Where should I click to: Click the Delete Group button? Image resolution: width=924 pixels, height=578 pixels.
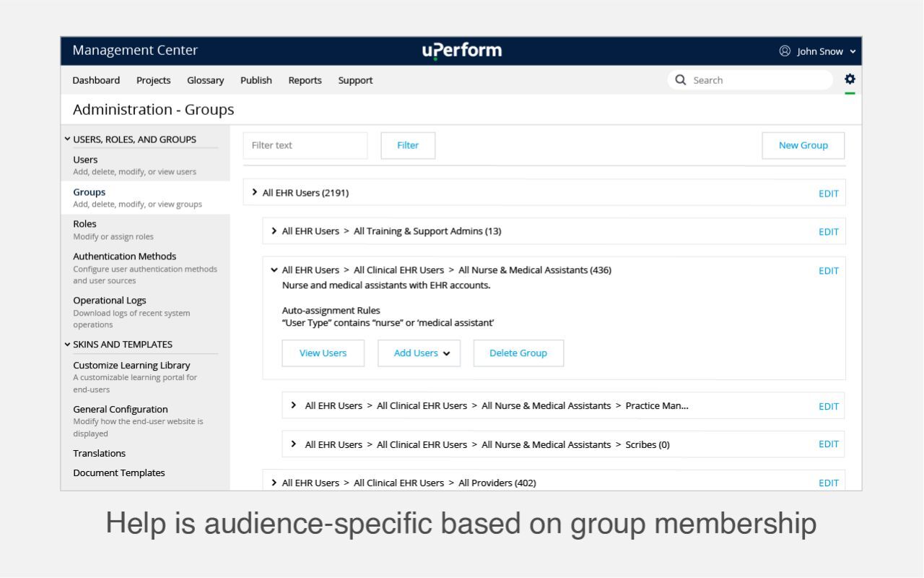click(518, 353)
